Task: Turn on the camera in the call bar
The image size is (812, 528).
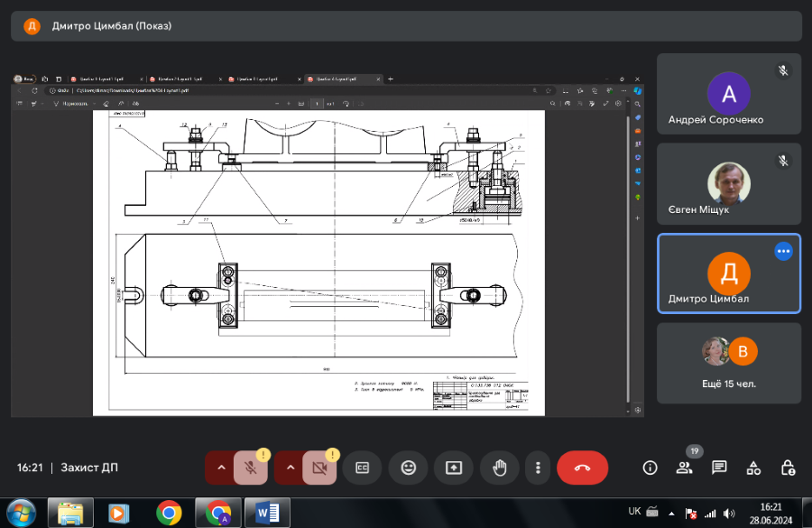Action: coord(320,468)
